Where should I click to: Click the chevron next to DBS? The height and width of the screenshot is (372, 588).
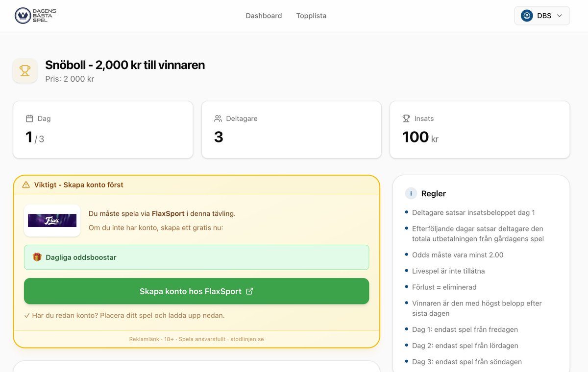tap(560, 16)
